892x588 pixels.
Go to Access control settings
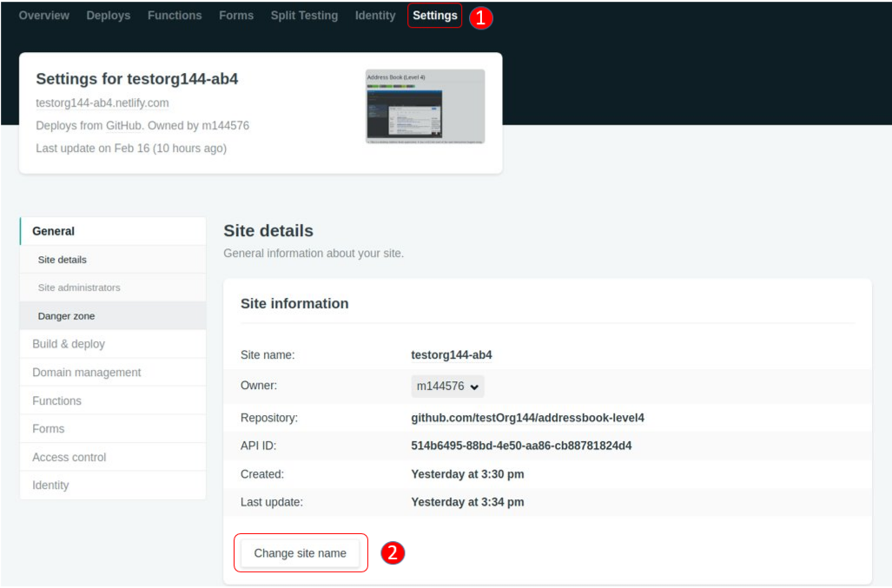(69, 457)
